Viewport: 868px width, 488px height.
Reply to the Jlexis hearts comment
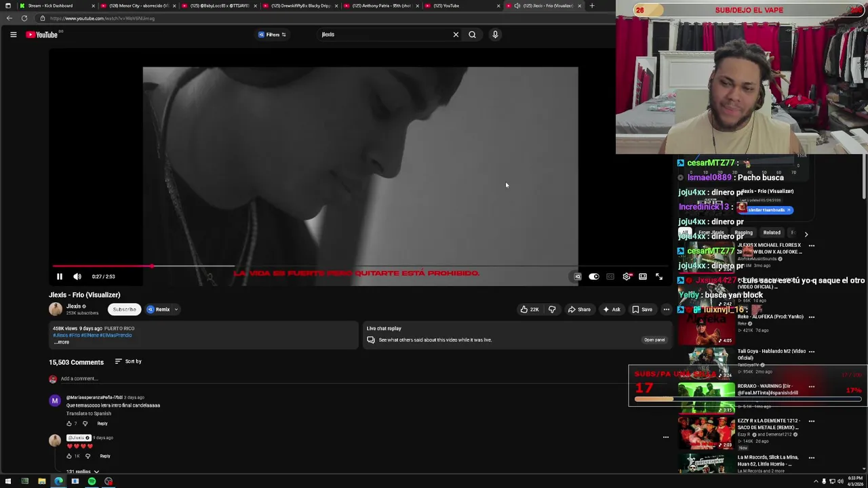(105, 456)
